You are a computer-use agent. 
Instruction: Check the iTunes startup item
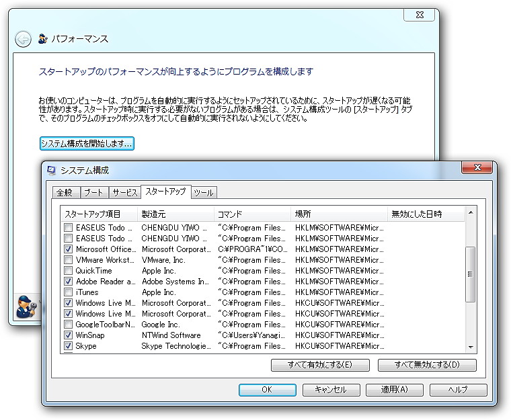[68, 292]
